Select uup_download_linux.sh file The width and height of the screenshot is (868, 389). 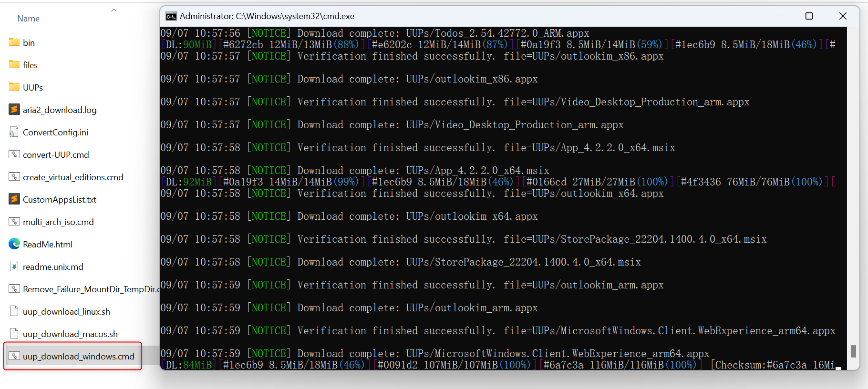(66, 312)
